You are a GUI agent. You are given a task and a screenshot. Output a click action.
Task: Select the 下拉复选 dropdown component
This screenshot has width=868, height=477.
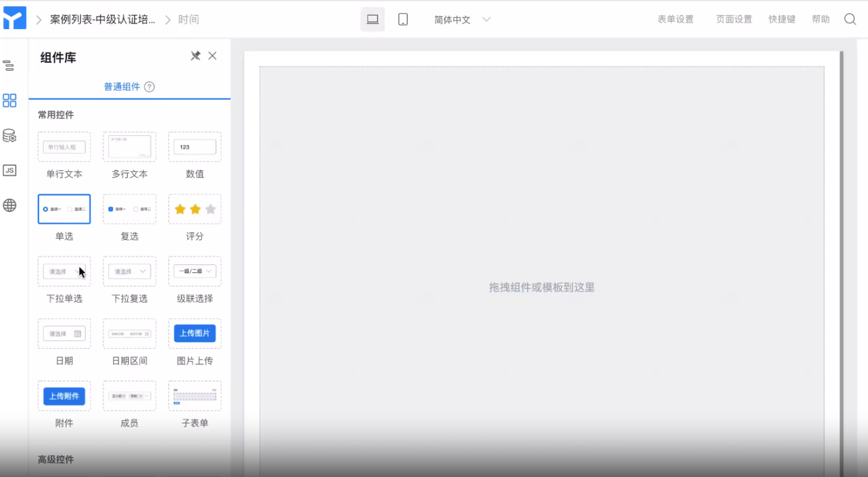point(130,271)
